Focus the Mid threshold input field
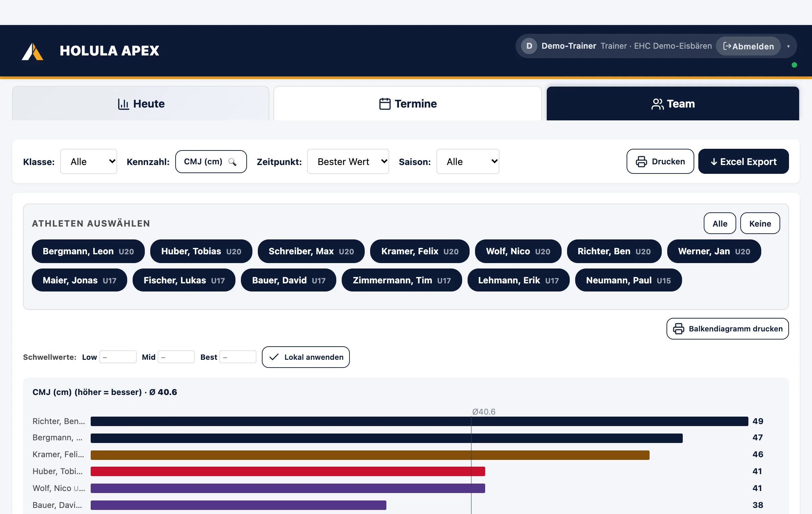 point(176,357)
